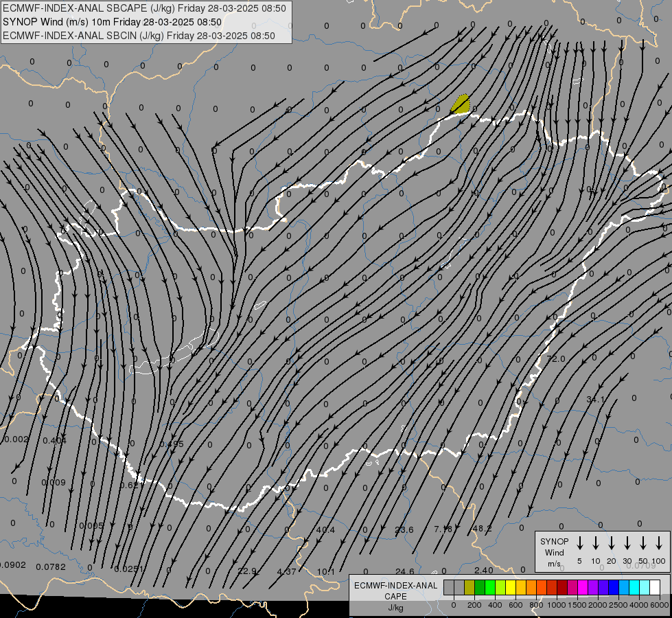The image size is (672, 618).
Task: Click the 20 m/s wind arrow in legend
Action: point(612,543)
